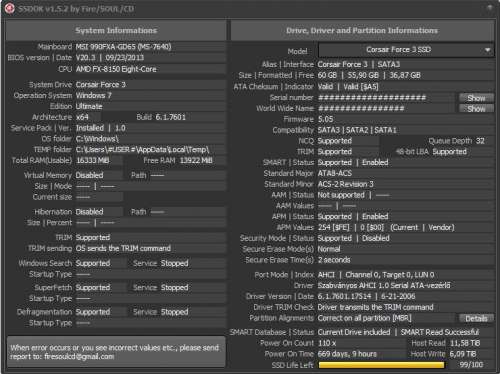
Task: Click the Mainboard MSI 990FXA-GD65 value
Action: tap(123, 47)
